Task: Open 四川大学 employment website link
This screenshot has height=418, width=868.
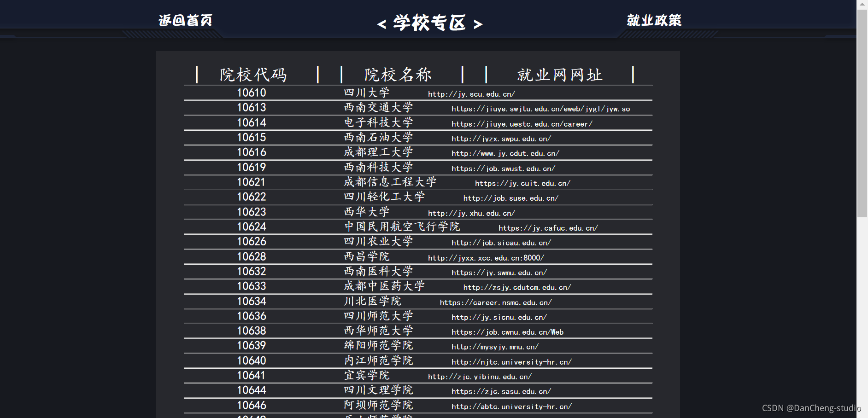Action: 471,94
